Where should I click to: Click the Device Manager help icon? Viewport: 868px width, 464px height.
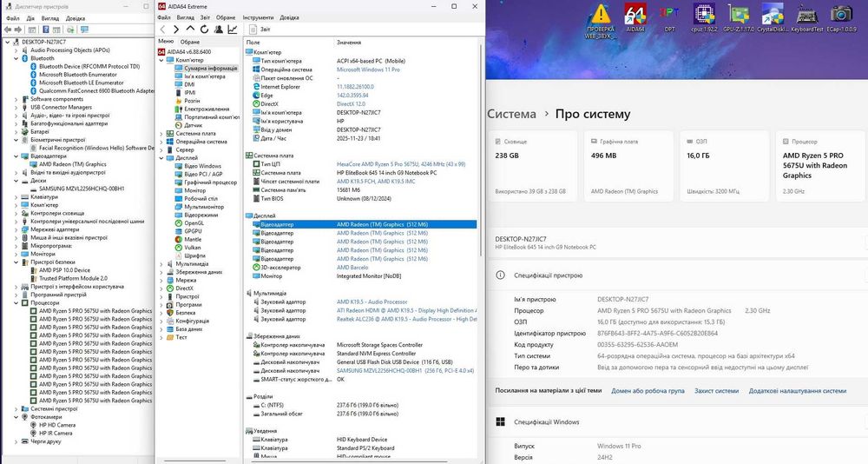(46, 30)
